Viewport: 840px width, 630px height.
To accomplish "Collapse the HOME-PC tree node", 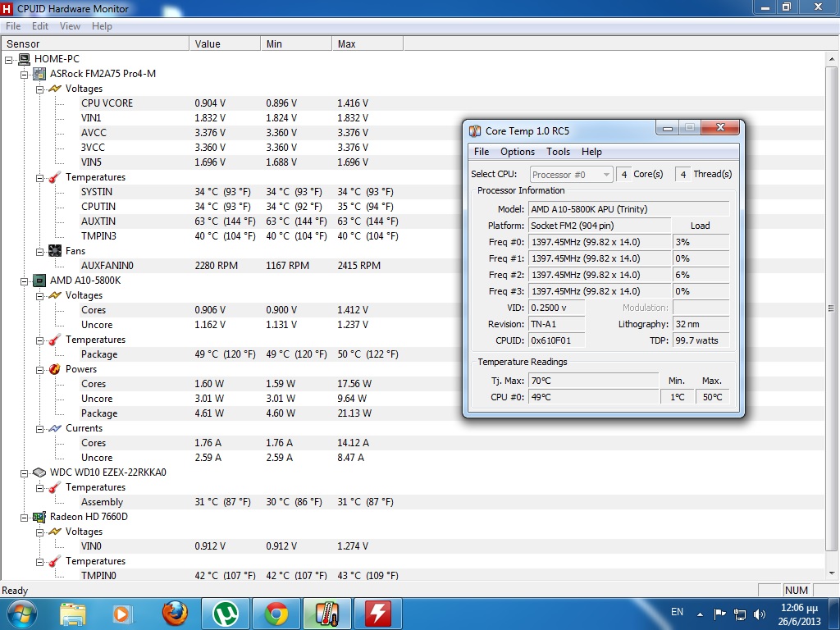I will [x=9, y=59].
